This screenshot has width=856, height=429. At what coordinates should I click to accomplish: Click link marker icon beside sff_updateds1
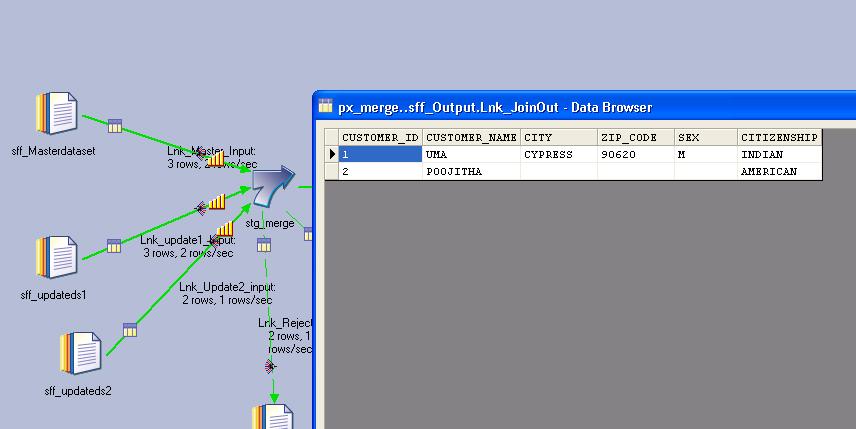pyautogui.click(x=114, y=246)
